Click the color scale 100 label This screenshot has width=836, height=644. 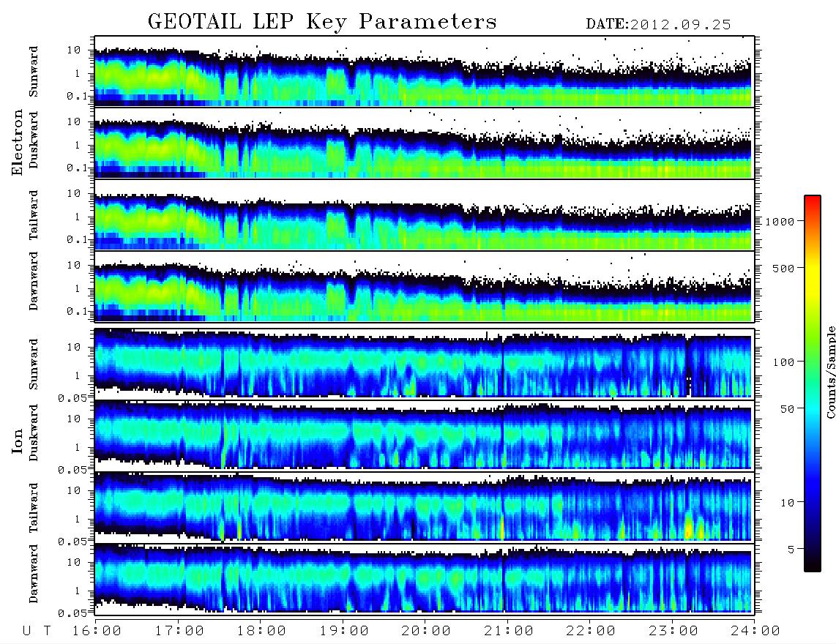coord(784,362)
